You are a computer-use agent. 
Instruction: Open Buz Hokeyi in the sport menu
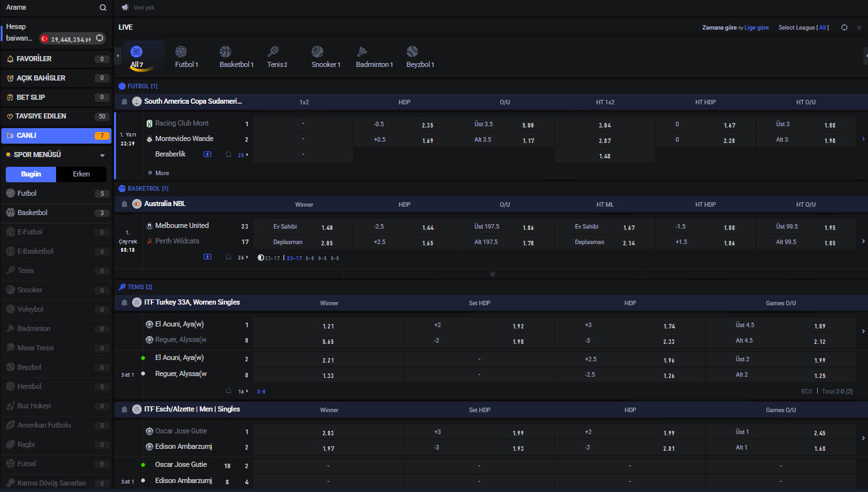[x=56, y=406]
